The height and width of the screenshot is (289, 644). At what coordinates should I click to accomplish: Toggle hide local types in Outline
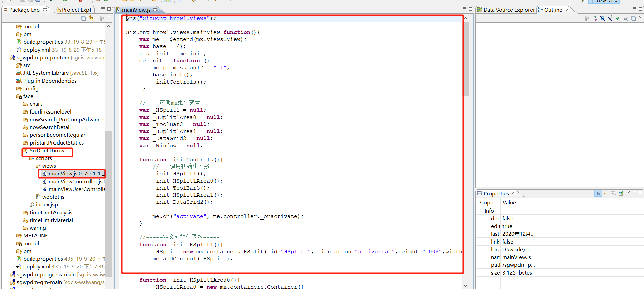point(625,18)
